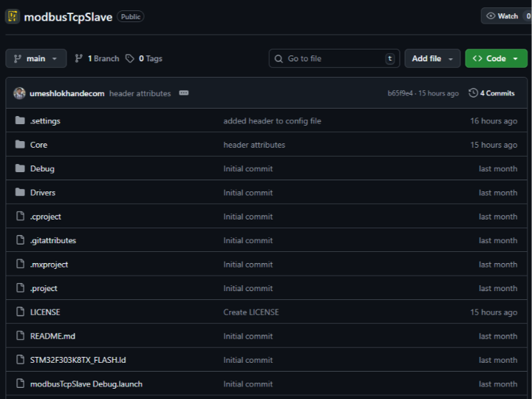Click the .settings folder icon
The image size is (532, 399).
tap(20, 120)
